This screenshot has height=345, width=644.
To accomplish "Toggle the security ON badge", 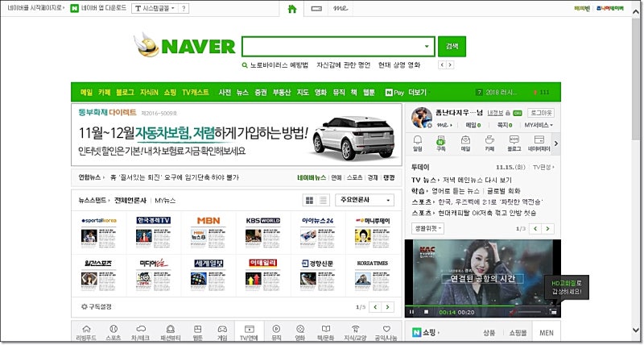I will click(x=517, y=113).
